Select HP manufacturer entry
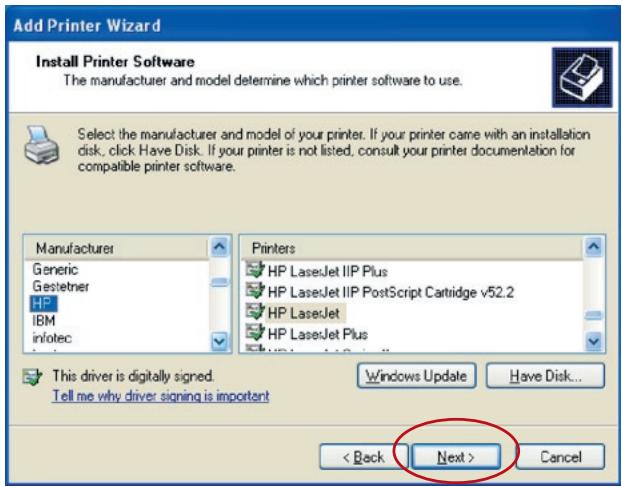 tap(43, 304)
